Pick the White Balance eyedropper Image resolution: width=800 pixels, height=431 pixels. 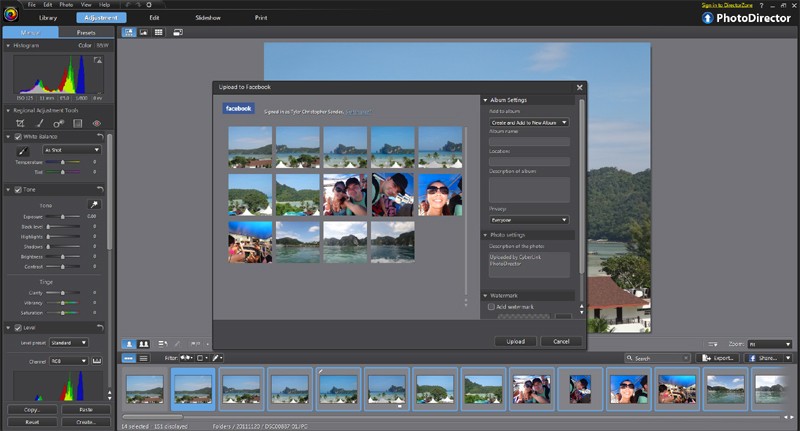(23, 150)
